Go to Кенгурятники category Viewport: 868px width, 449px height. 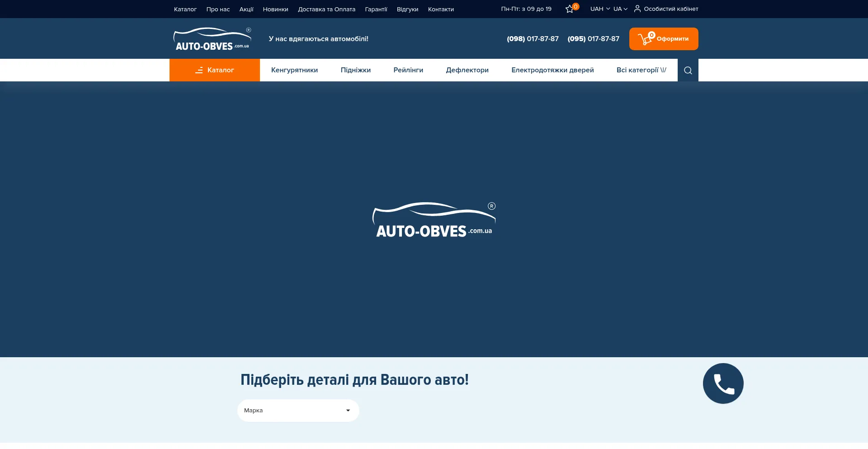(294, 70)
